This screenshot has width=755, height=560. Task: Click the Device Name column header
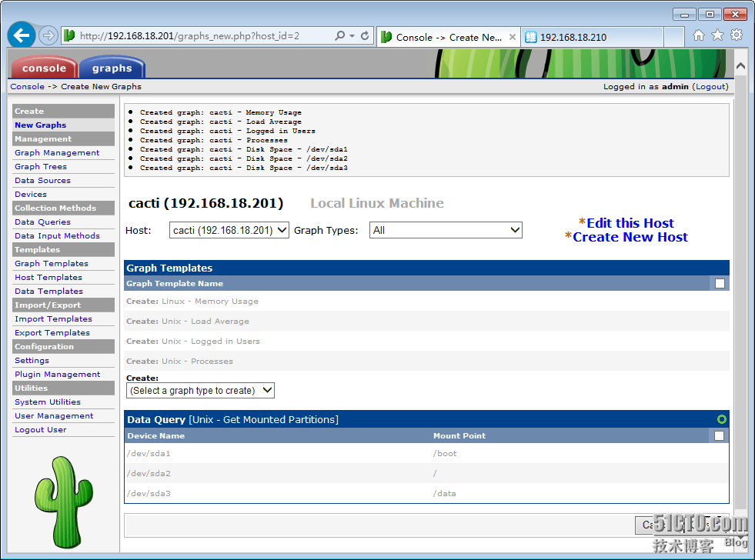[x=156, y=436]
